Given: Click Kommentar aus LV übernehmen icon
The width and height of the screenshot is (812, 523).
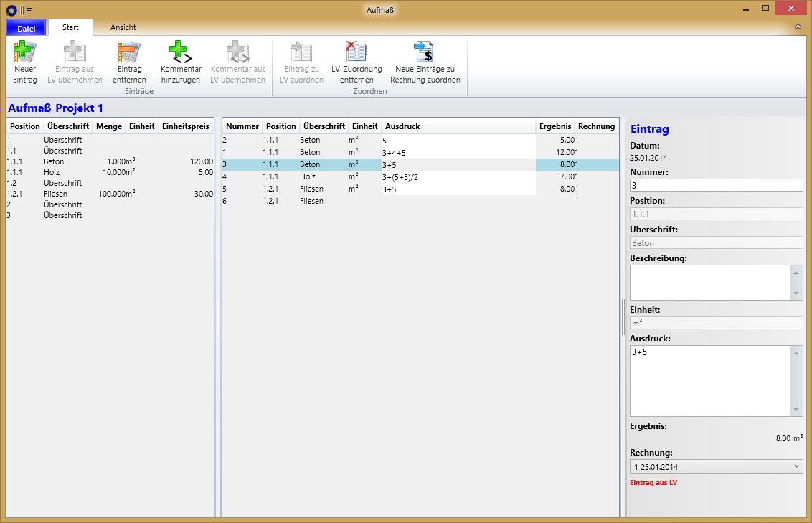Looking at the screenshot, I should pos(237,52).
